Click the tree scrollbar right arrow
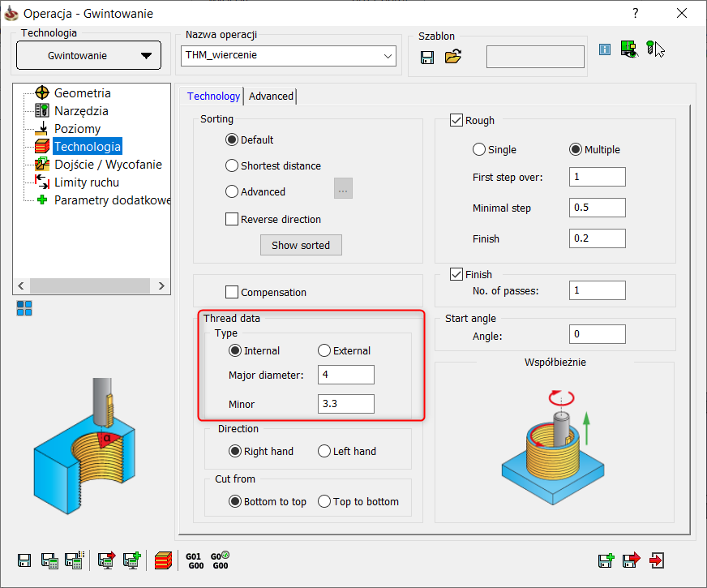Screen dimensions: 707x588 tap(161, 285)
